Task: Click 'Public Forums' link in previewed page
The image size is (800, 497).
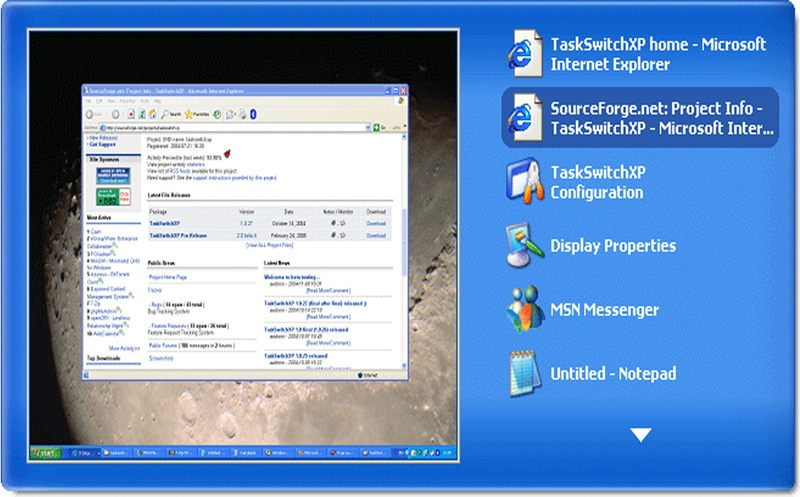Action: 163,345
